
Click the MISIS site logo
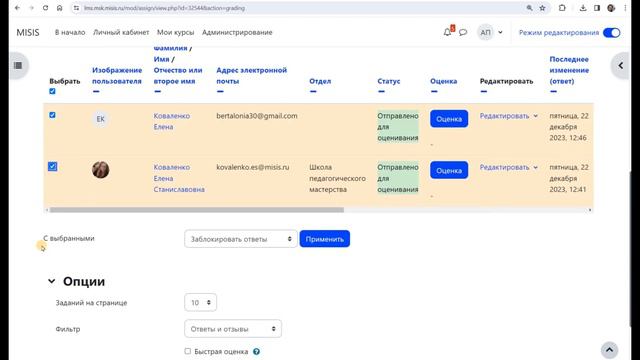click(x=28, y=32)
